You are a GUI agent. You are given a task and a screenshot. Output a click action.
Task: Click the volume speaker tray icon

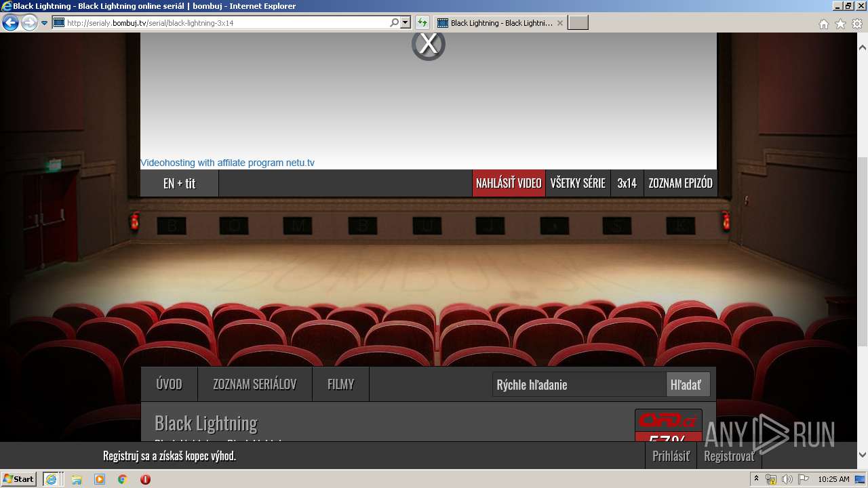[787, 479]
